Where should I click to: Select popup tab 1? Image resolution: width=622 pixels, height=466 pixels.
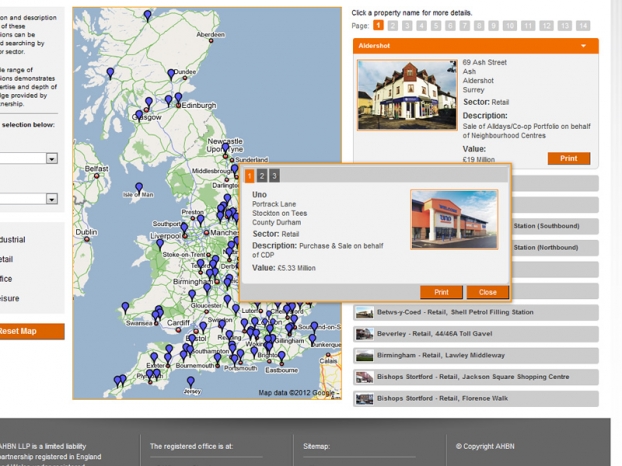[x=249, y=176]
